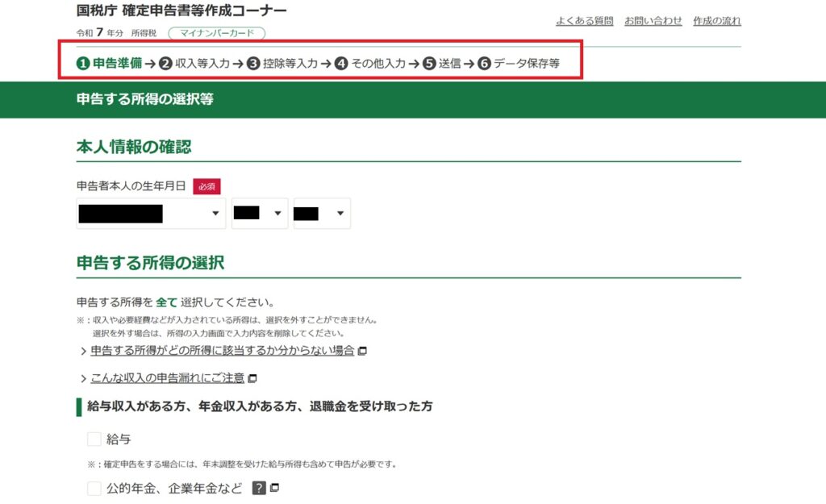826x504 pixels.
Task: Select step 4 その他入力
Action: click(370, 64)
